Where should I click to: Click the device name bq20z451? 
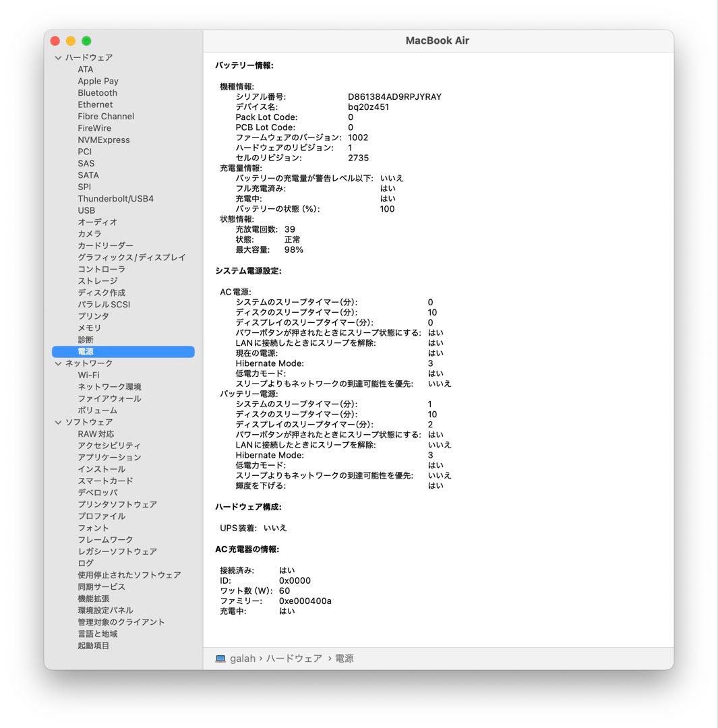(x=368, y=107)
